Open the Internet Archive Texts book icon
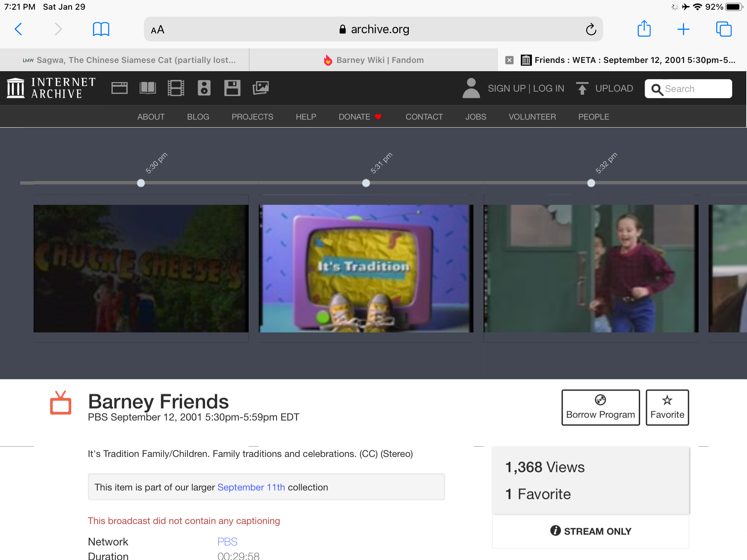The width and height of the screenshot is (747, 560). 148,88
